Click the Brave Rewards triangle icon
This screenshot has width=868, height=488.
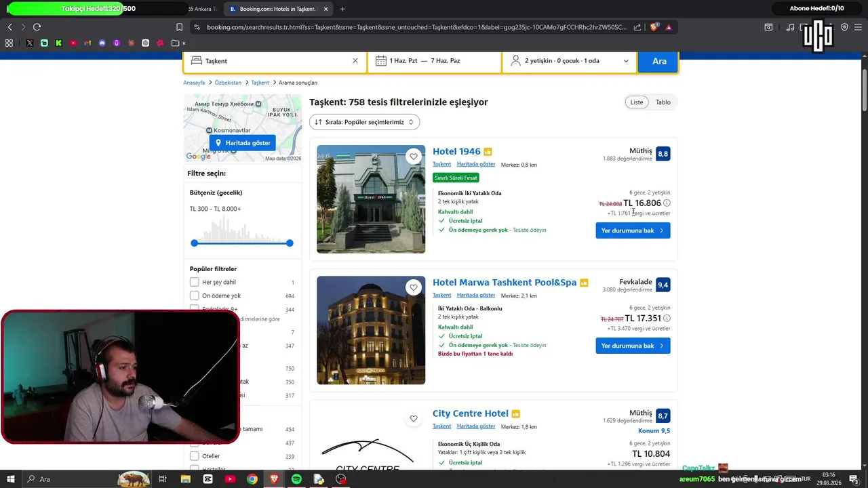[x=669, y=27]
